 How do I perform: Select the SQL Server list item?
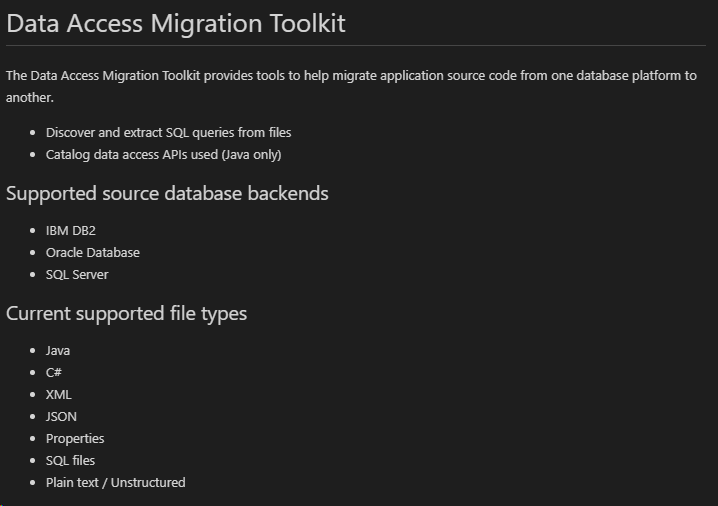[x=77, y=274]
